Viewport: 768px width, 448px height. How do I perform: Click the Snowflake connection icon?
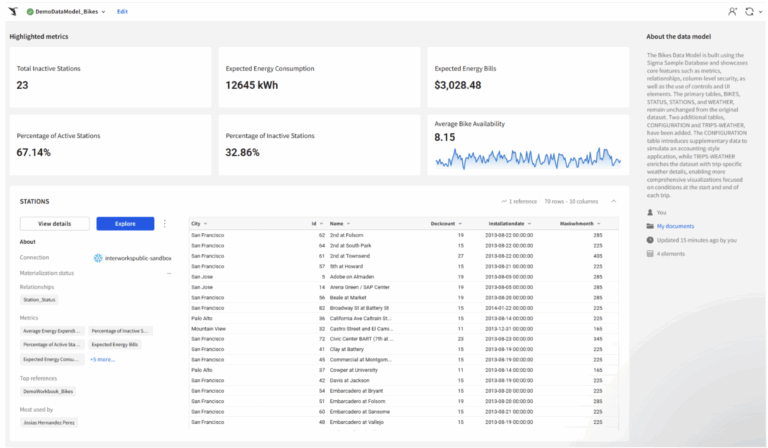(x=98, y=257)
